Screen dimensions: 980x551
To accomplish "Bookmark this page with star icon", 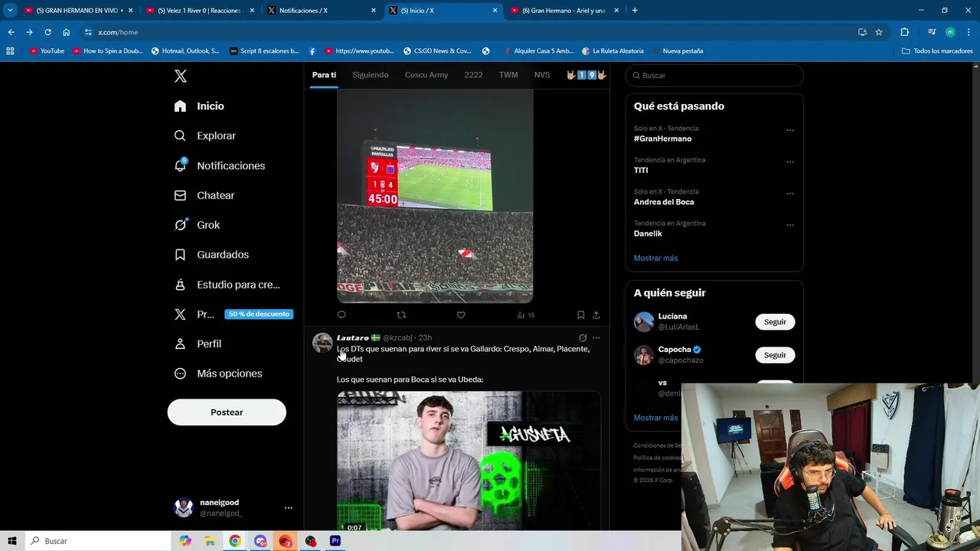I will pyautogui.click(x=879, y=32).
